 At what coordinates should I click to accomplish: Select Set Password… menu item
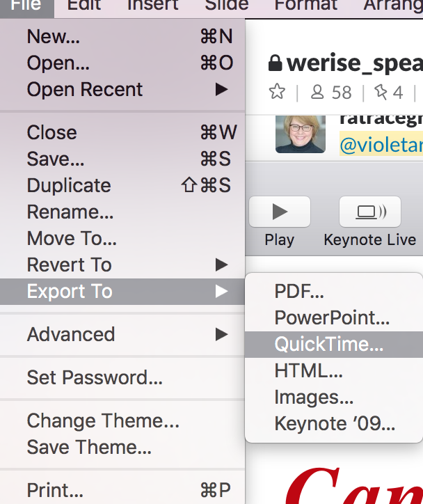click(122, 377)
